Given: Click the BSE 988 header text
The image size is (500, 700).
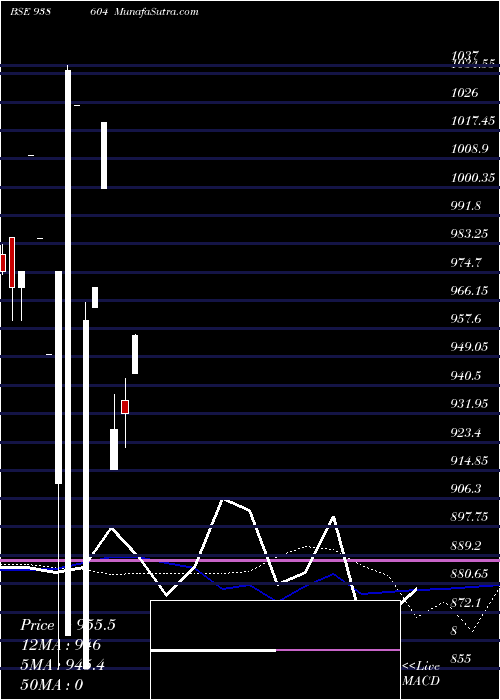Looking at the screenshot, I should click(x=30, y=12).
